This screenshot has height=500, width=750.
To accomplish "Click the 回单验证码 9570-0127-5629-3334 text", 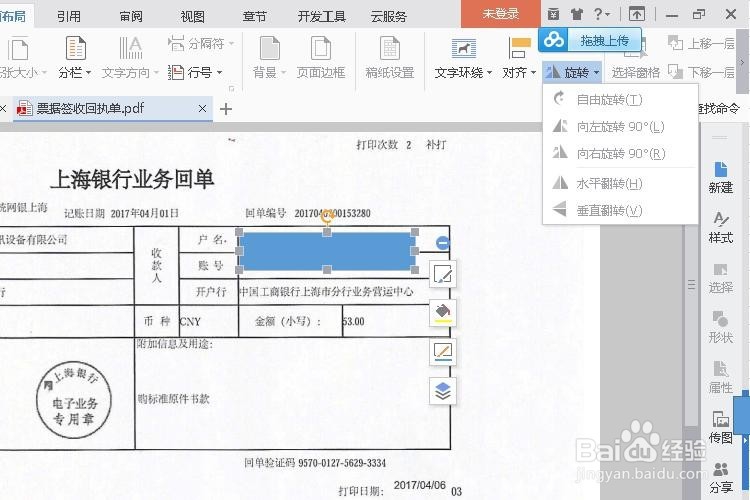I will point(315,463).
